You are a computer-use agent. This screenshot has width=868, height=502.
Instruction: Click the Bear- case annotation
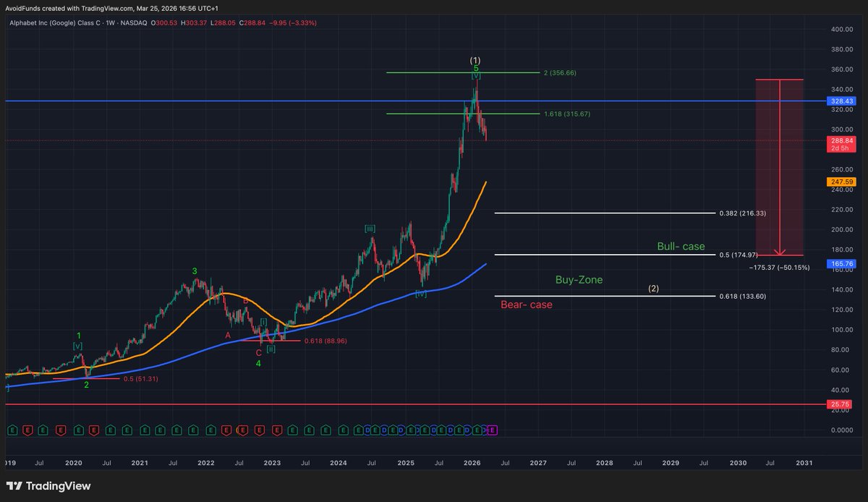(x=527, y=305)
